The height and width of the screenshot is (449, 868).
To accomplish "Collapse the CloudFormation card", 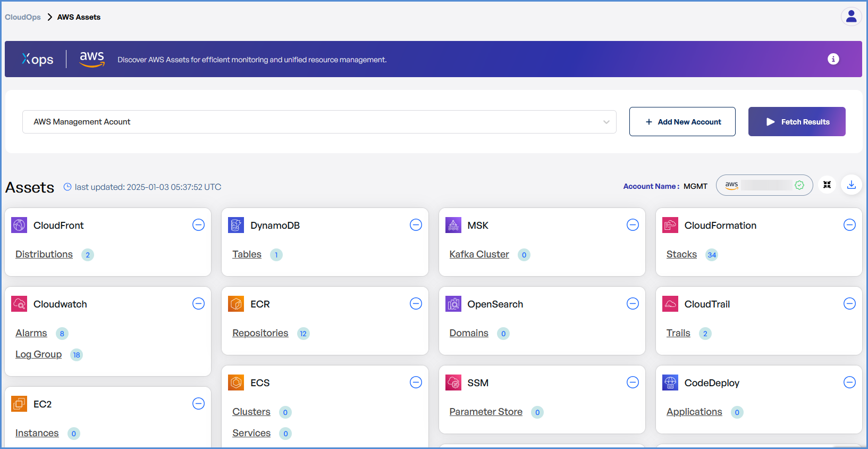I will click(x=849, y=225).
